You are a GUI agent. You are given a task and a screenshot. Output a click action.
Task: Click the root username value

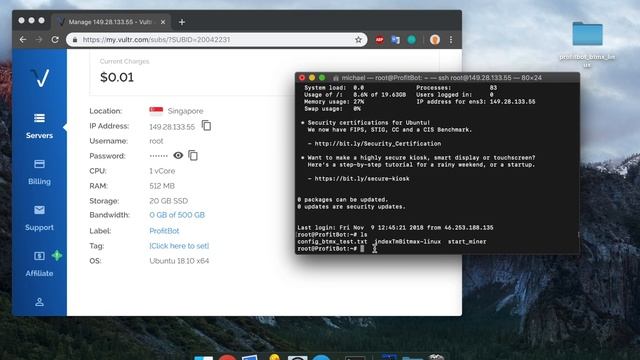click(156, 141)
